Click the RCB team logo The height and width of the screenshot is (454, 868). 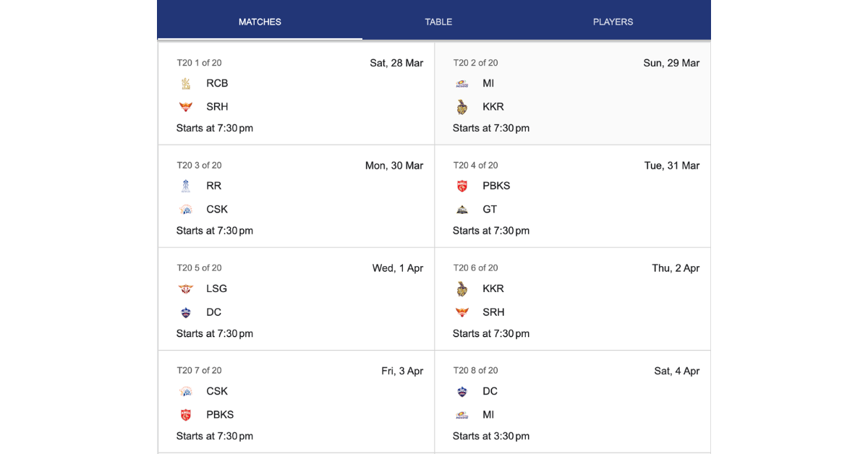click(x=187, y=83)
